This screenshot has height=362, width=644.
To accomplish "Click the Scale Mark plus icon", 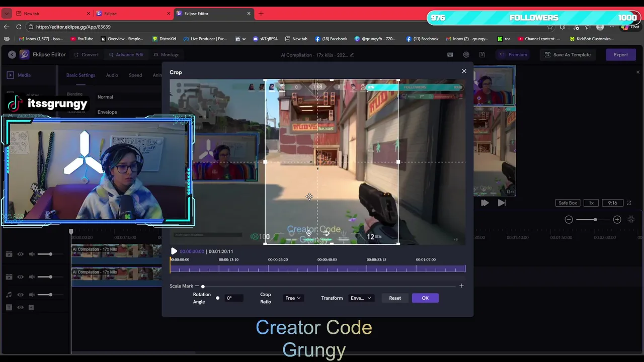I will (x=461, y=286).
